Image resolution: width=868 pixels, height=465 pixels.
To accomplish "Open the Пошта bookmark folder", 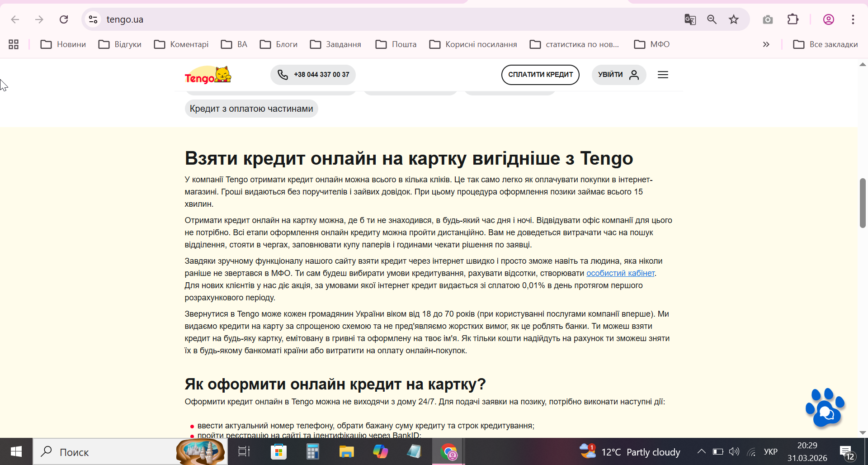I will pos(396,44).
